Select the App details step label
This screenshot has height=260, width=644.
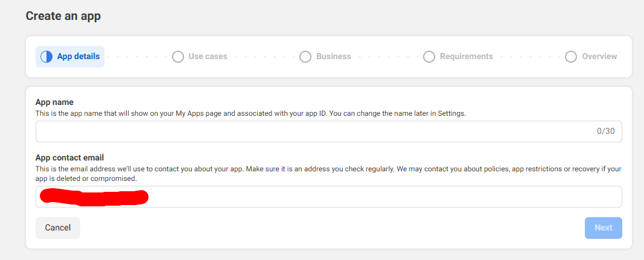pyautogui.click(x=78, y=57)
